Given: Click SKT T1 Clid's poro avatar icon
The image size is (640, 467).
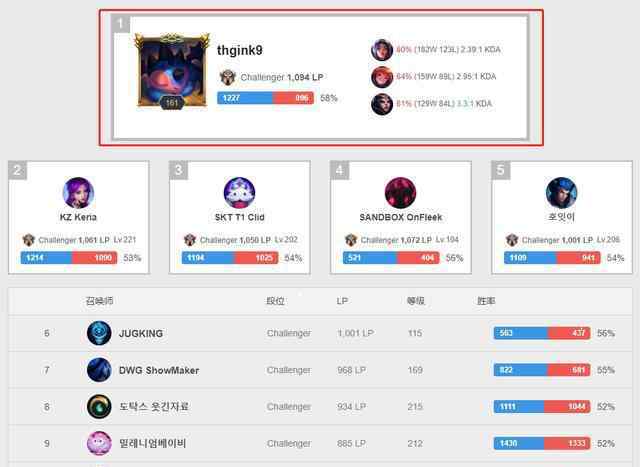Looking at the screenshot, I should tap(240, 193).
